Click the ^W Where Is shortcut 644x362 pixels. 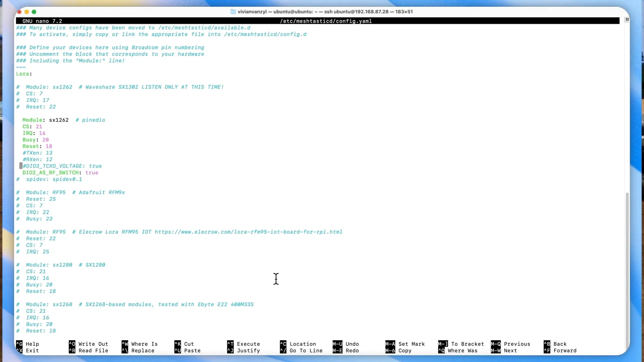click(140, 344)
